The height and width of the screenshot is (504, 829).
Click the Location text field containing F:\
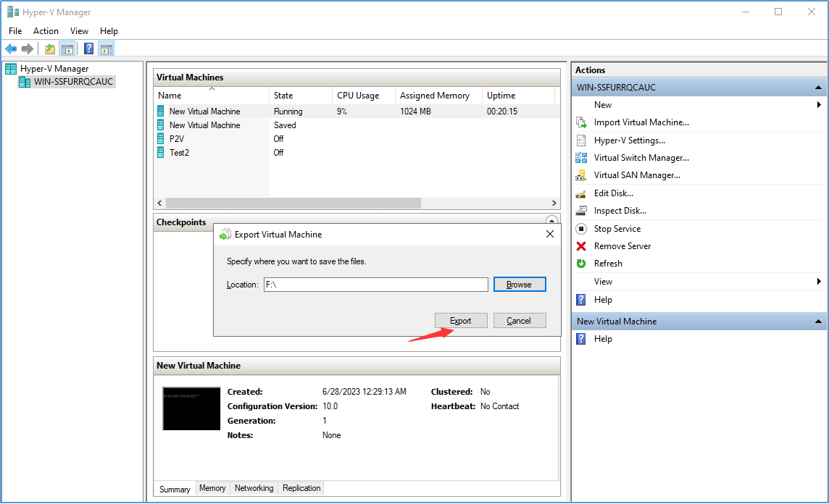(x=375, y=285)
